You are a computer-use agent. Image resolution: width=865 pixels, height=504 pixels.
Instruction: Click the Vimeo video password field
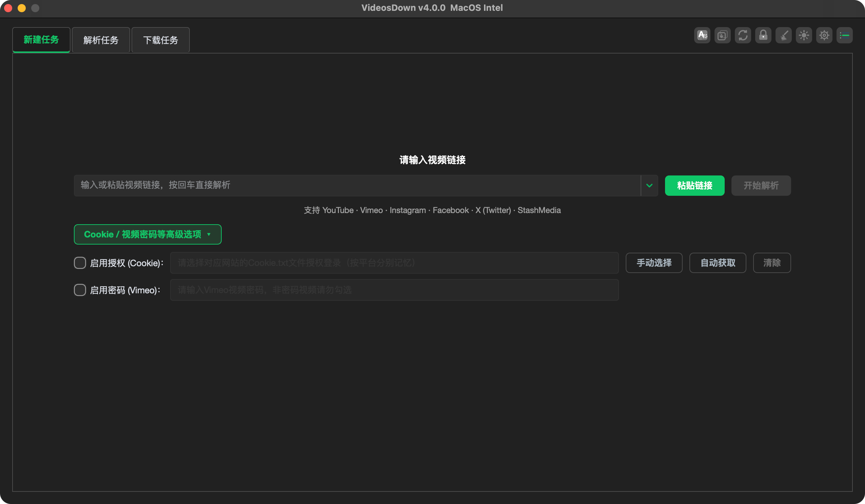(x=395, y=290)
